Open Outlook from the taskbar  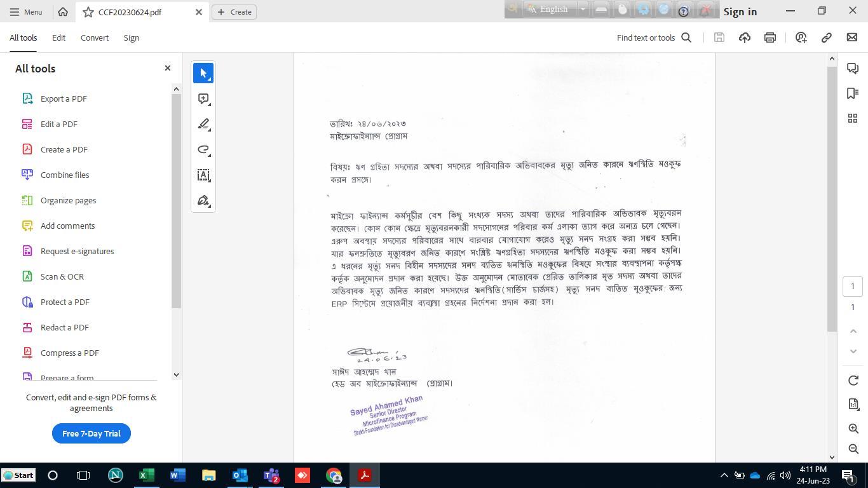(240, 475)
